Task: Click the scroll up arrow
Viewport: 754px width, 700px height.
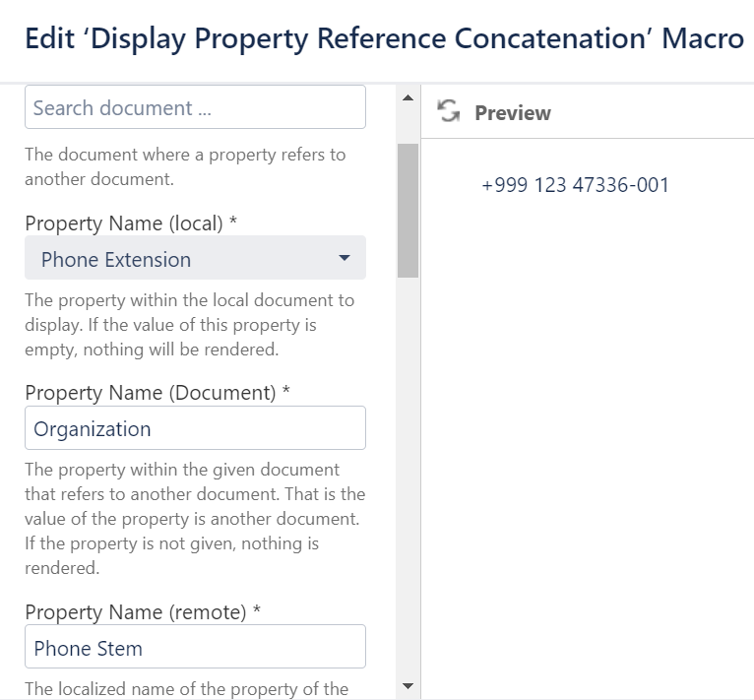Action: click(408, 96)
